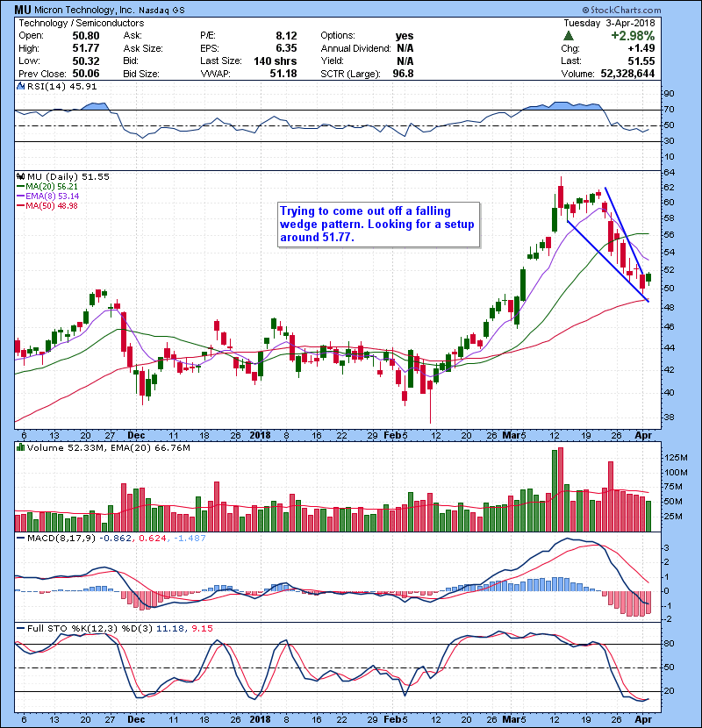702x728 pixels.
Task: Click the Technology / Semiconductors sector label
Action: (x=82, y=23)
